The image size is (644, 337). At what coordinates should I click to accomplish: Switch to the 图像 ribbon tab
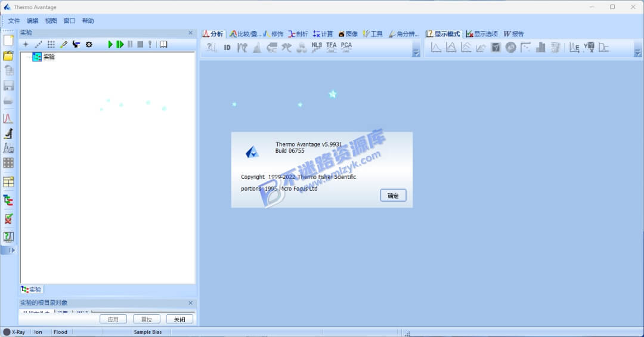pyautogui.click(x=348, y=33)
